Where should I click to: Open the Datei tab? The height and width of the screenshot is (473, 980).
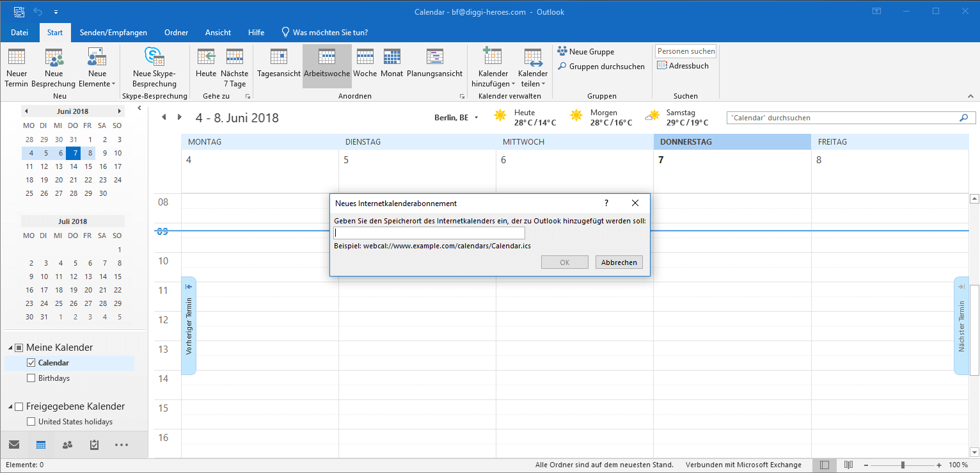click(x=20, y=33)
